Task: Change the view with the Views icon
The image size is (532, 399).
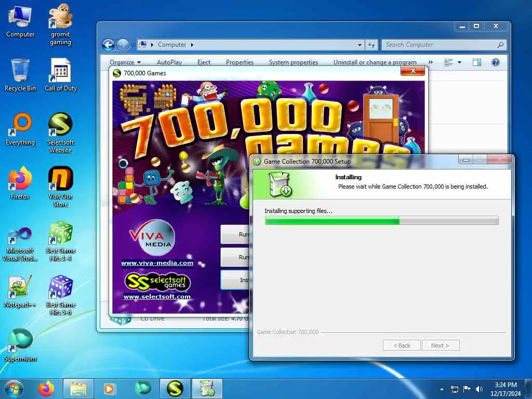Action: coord(448,62)
